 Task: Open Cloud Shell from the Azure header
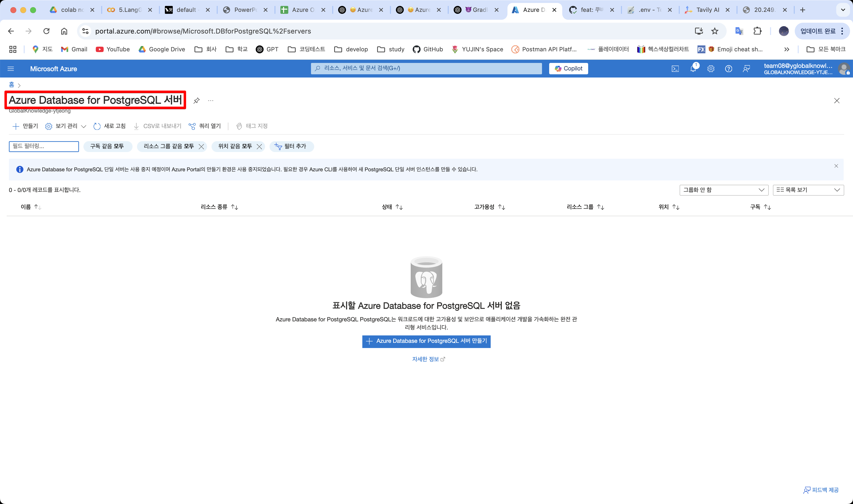click(675, 69)
